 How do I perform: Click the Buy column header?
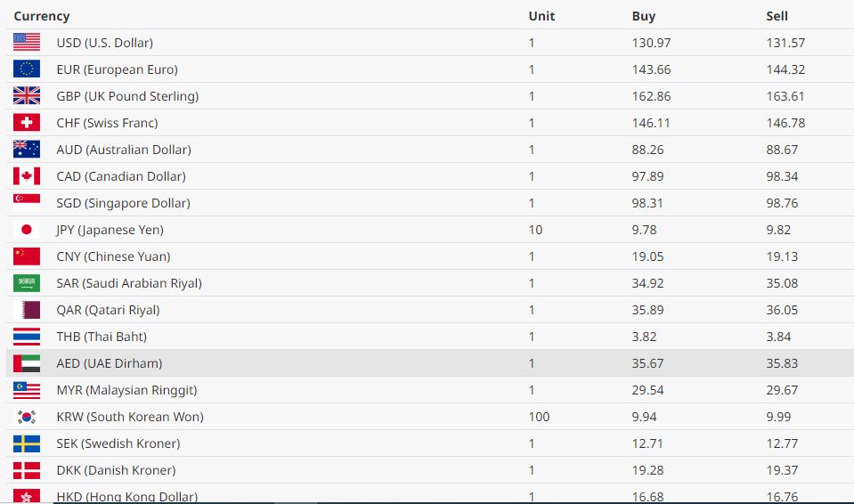(644, 16)
